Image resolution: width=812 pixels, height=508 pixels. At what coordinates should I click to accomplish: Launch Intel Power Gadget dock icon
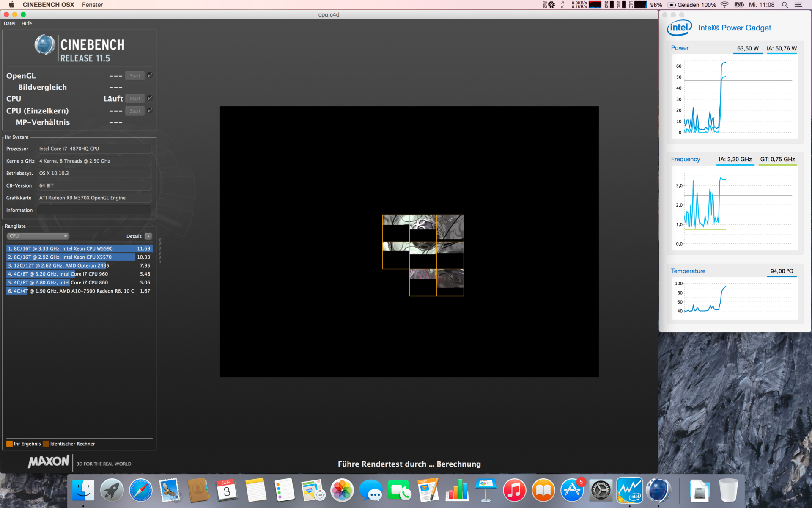(x=630, y=491)
